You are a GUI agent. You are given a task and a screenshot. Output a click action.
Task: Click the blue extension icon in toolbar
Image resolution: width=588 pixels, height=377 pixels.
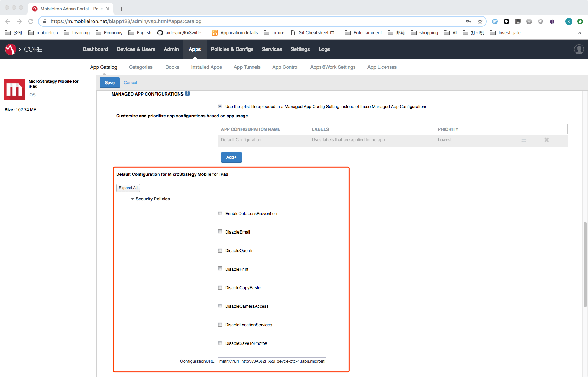(495, 21)
